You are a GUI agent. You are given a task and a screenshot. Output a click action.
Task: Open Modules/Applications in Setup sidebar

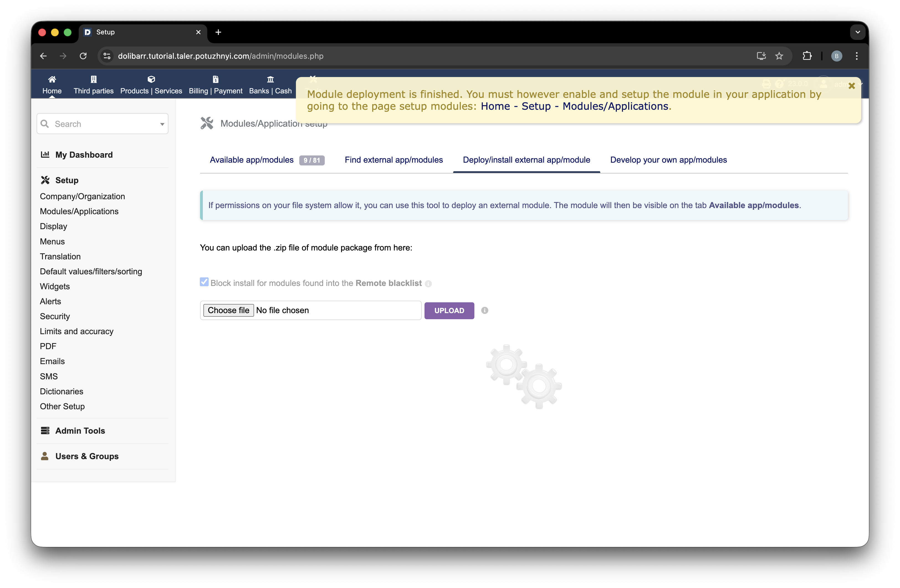point(79,211)
